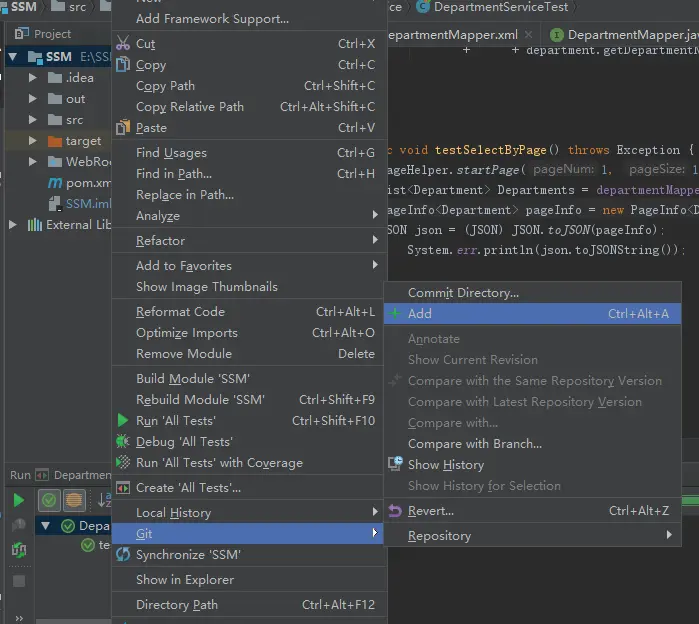Select Commit Directory... in Git submenu
This screenshot has height=624, width=699.
pos(532,293)
